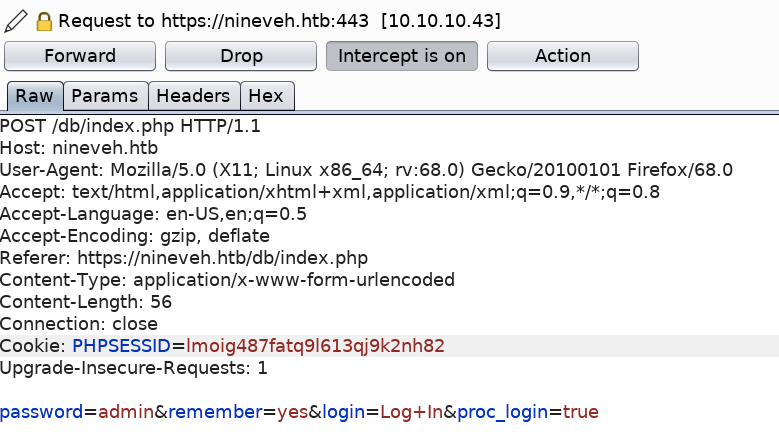Switch to the Raw tab
This screenshot has height=445, width=779.
pyautogui.click(x=34, y=97)
